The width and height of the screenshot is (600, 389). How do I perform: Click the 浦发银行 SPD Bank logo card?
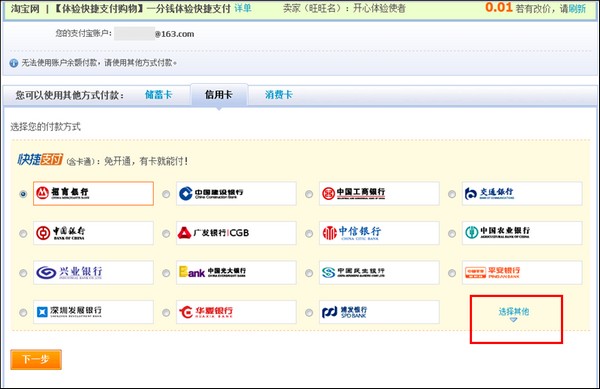tap(379, 312)
